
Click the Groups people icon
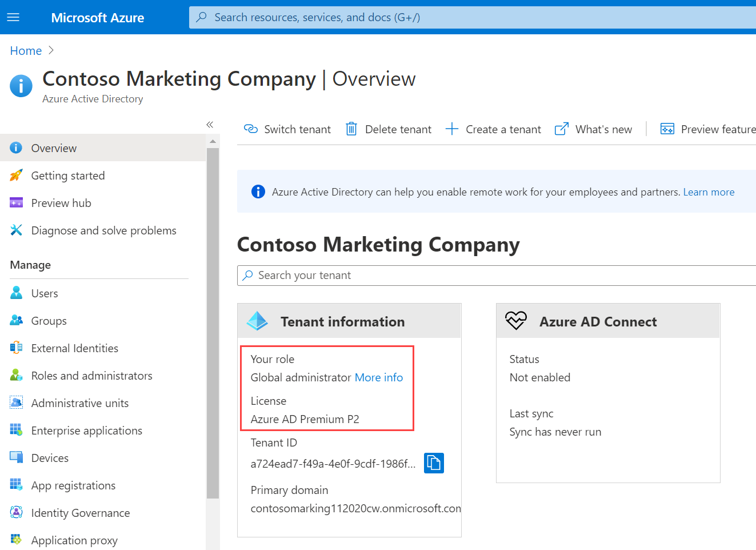pos(16,321)
